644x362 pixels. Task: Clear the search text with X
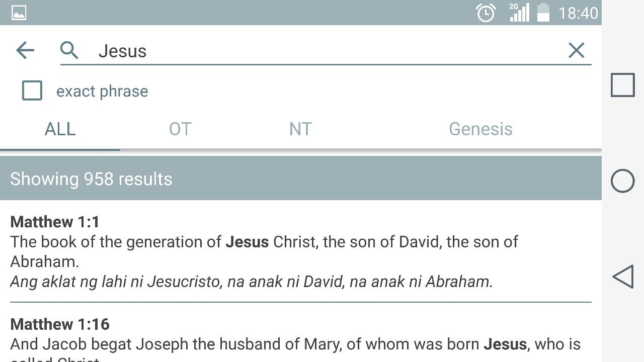[576, 50]
